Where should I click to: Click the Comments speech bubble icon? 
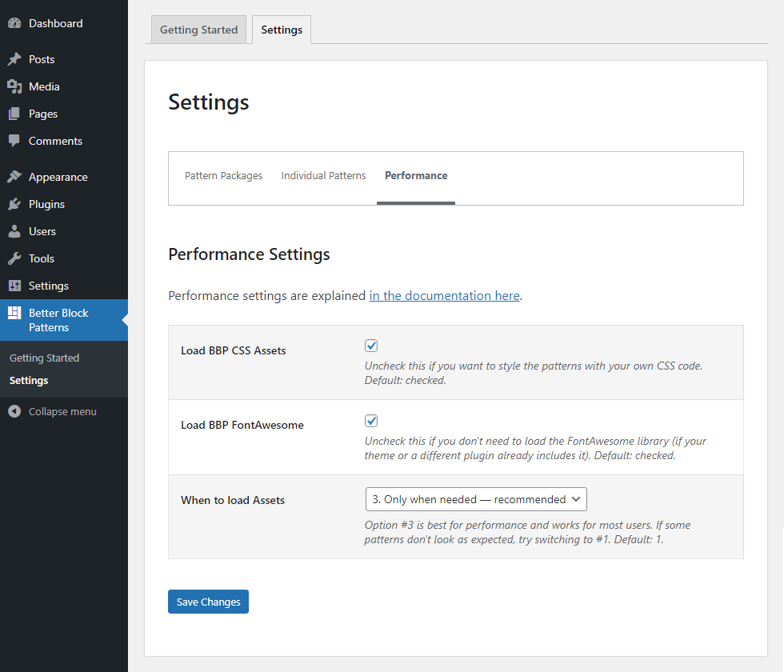pyautogui.click(x=14, y=141)
